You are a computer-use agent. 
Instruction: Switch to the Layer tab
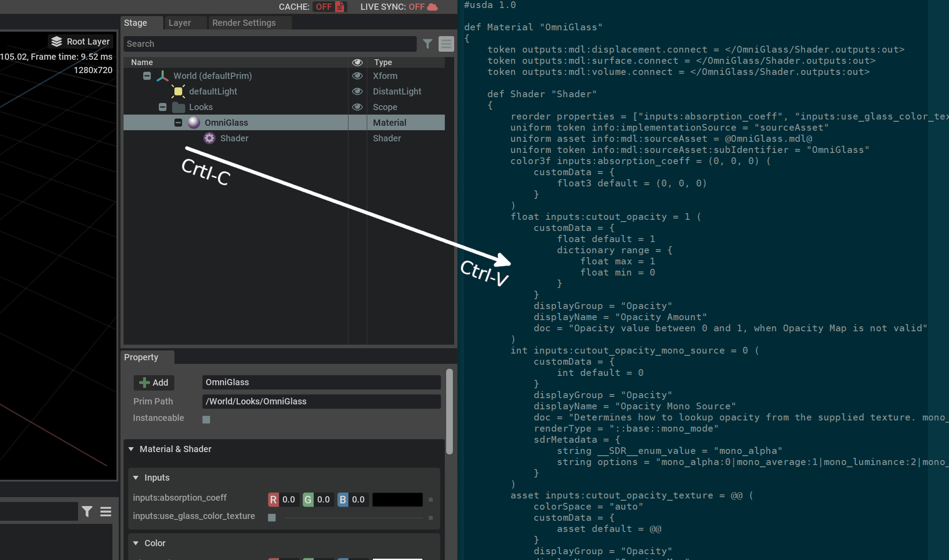click(180, 23)
